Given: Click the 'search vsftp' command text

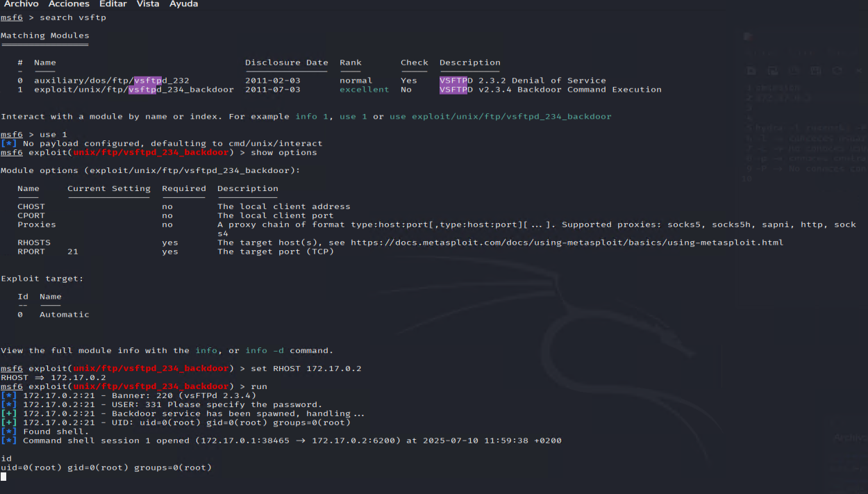Looking at the screenshot, I should pyautogui.click(x=73, y=17).
